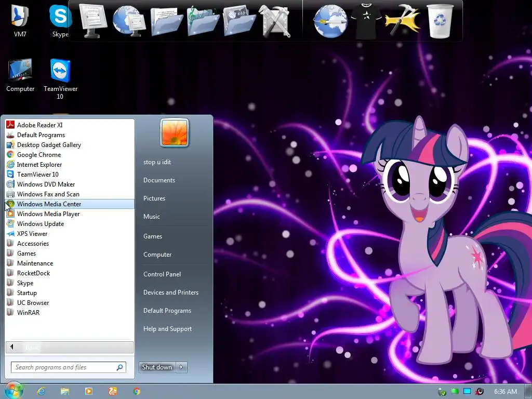Open Windows Media Center

coord(70,204)
